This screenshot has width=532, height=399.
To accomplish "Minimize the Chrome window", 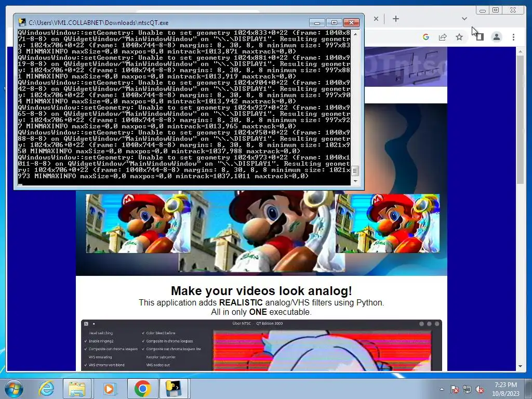I will point(483,10).
